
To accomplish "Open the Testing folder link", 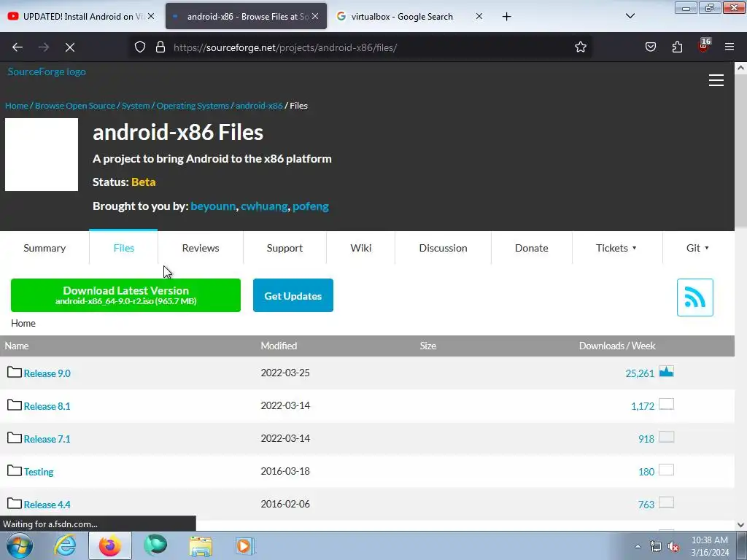I will click(39, 472).
